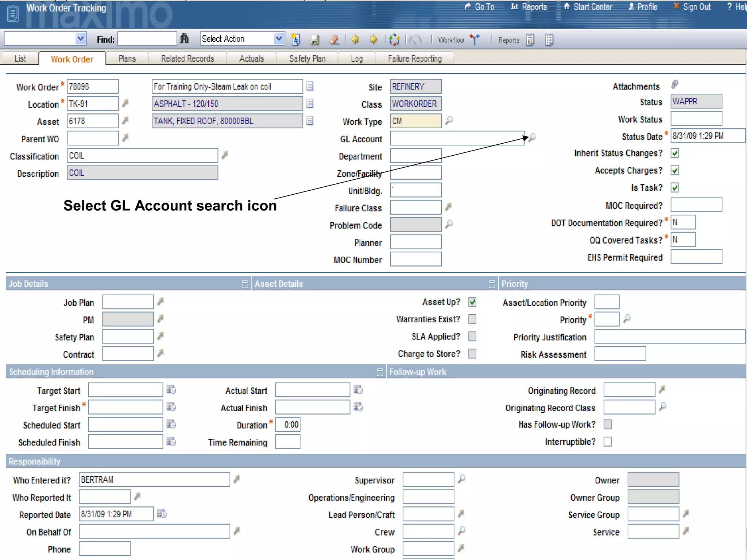The height and width of the screenshot is (560, 747).
Task: Open the Select Action dropdown
Action: click(279, 39)
